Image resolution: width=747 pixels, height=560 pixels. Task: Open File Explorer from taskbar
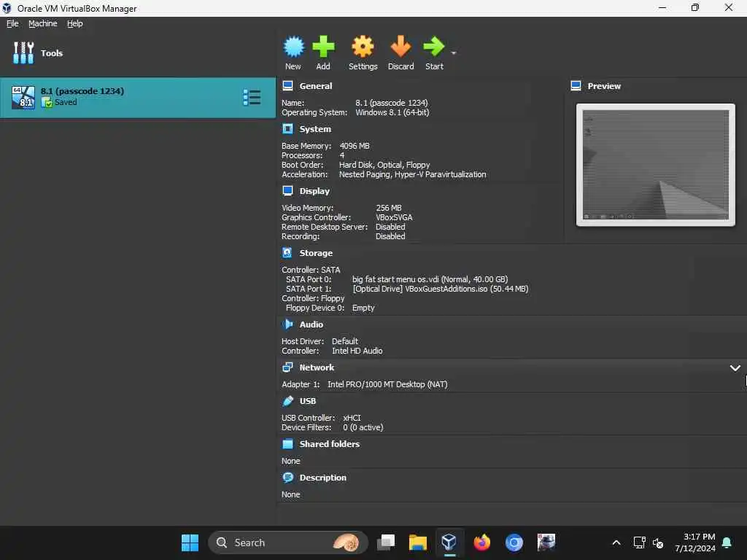click(x=418, y=542)
